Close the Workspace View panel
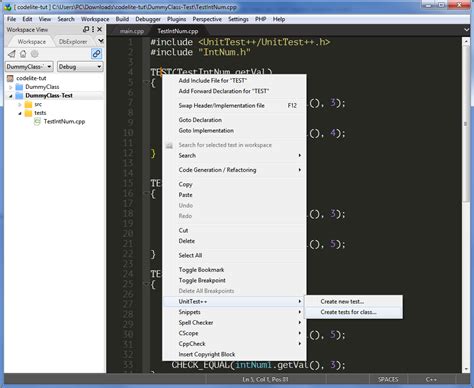The height and width of the screenshot is (388, 474). tap(99, 29)
